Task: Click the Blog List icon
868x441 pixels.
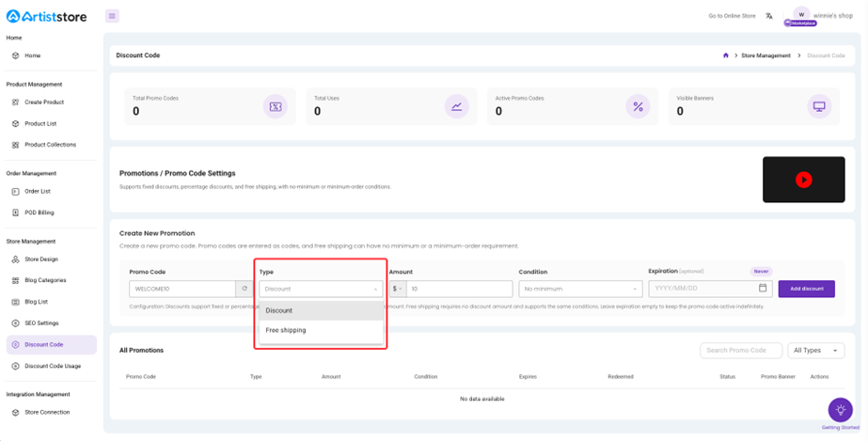Action: tap(15, 302)
